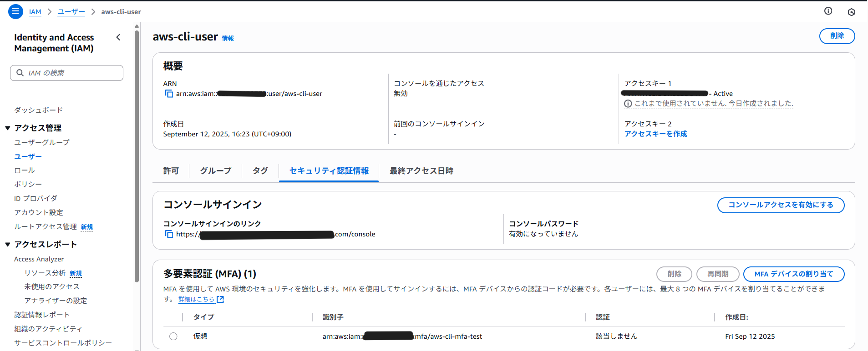Open ユーザーグループ in the sidebar
868x351 pixels.
42,142
